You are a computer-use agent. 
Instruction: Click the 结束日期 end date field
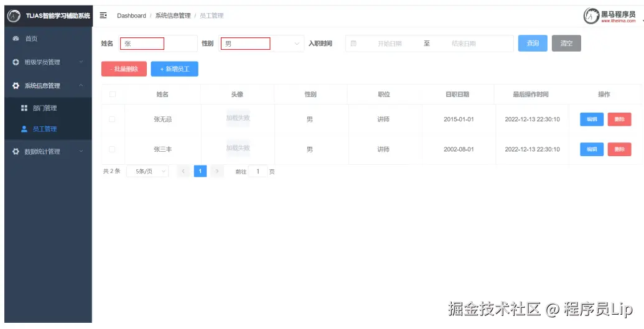pyautogui.click(x=464, y=44)
